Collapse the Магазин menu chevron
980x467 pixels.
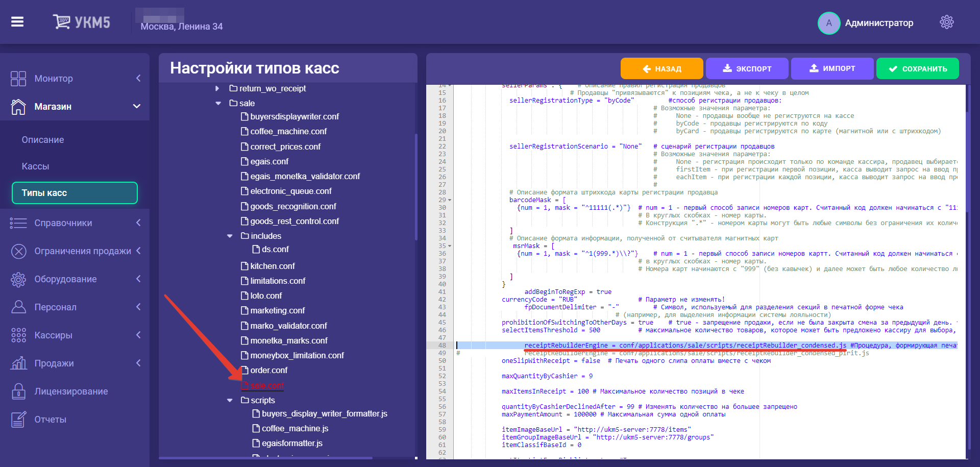coord(137,106)
